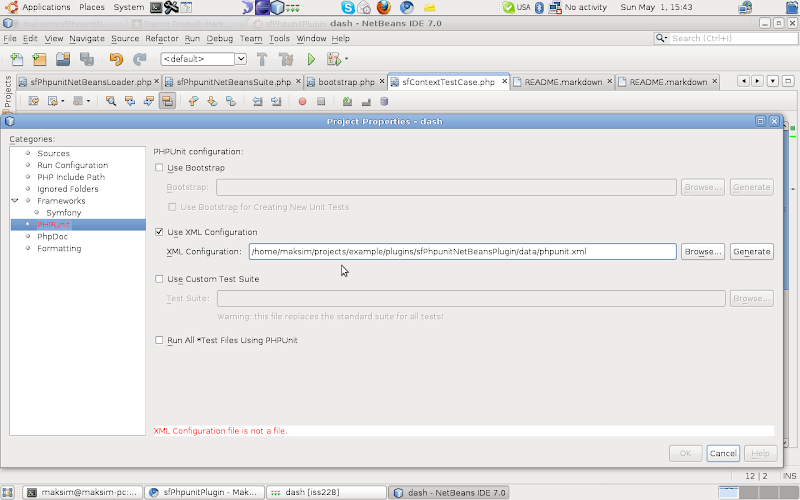Open the Debug menu
Image resolution: width=800 pixels, height=500 pixels.
219,38
